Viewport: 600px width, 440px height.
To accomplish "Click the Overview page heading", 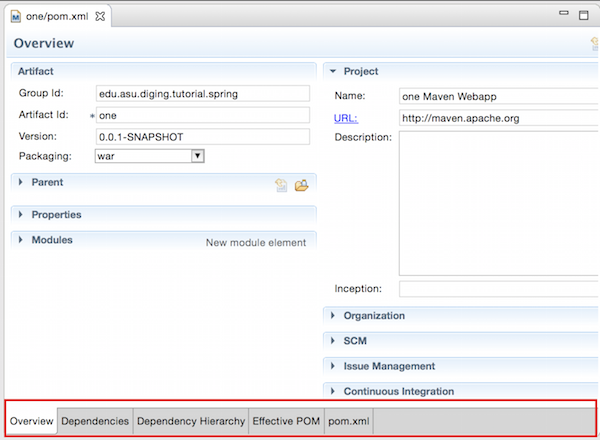I will pos(44,43).
